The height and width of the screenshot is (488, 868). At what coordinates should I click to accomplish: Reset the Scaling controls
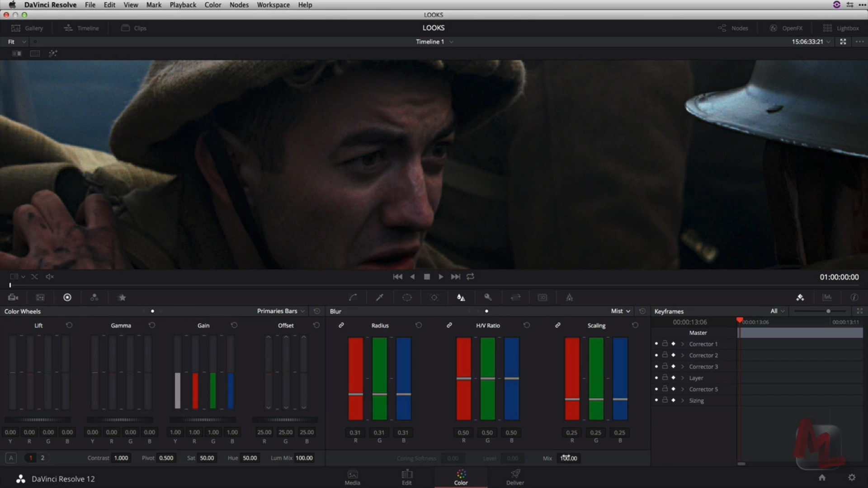point(635,325)
